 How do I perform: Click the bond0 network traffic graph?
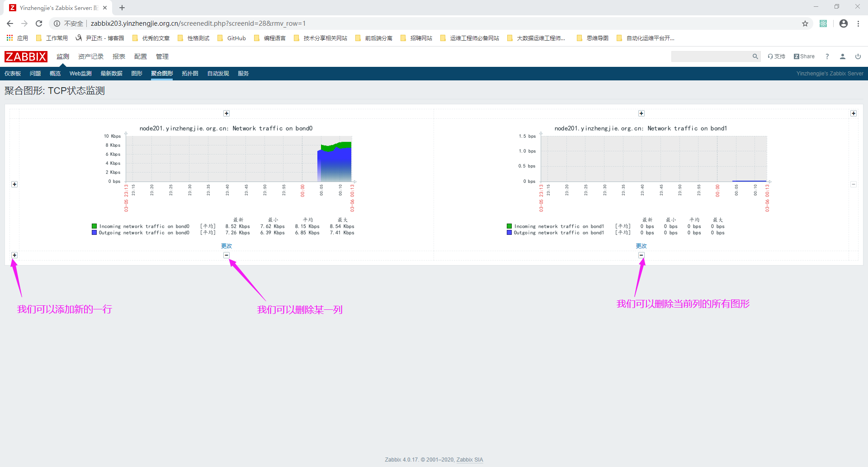226,181
